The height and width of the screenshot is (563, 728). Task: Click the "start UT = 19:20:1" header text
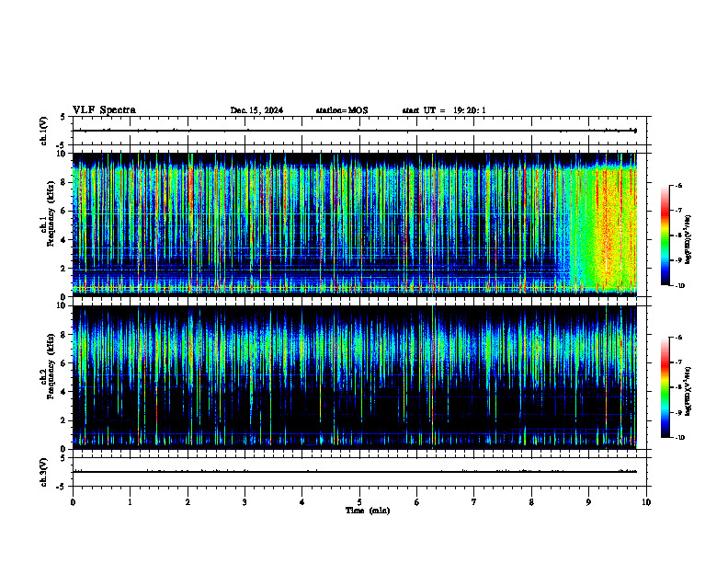444,110
